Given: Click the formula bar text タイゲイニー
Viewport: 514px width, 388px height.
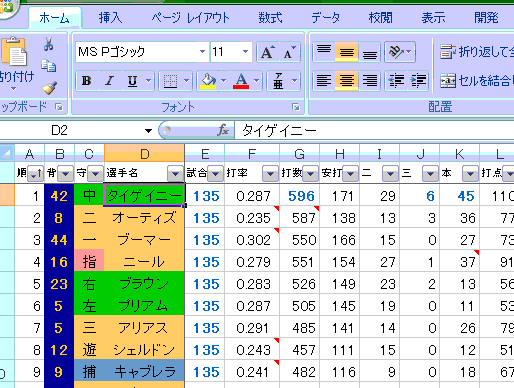Looking at the screenshot, I should tap(279, 131).
